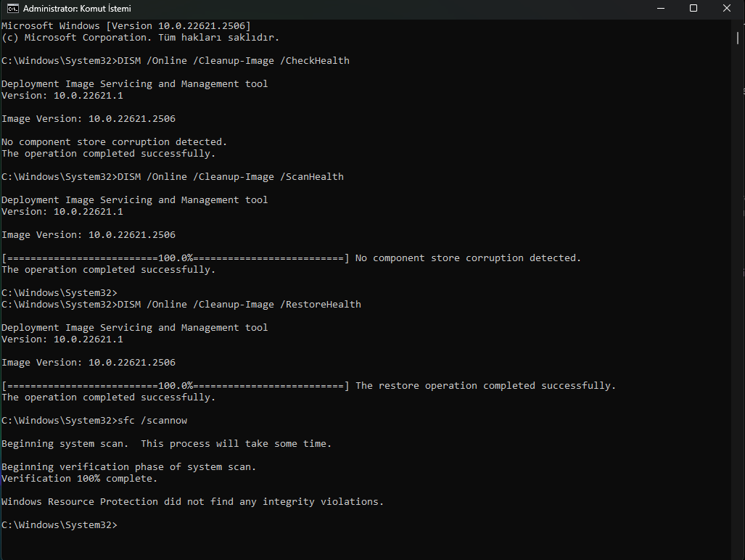The height and width of the screenshot is (560, 745).
Task: Click the ScanHealth 100.0% progress bar
Action: (176, 258)
